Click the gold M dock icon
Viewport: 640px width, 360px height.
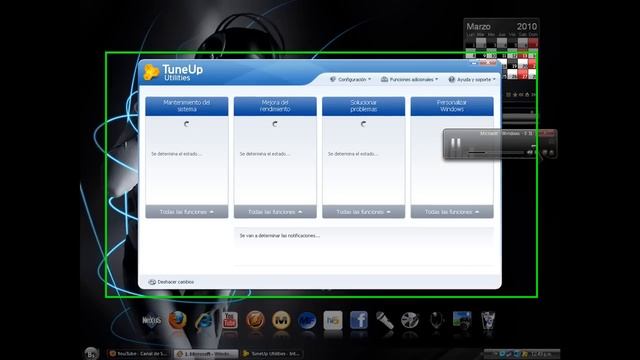[x=281, y=320]
